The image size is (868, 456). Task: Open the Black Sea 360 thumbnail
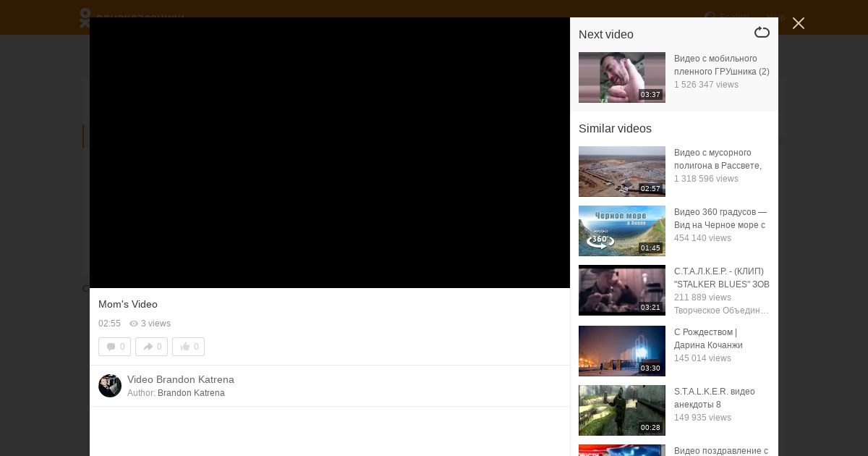click(x=622, y=231)
